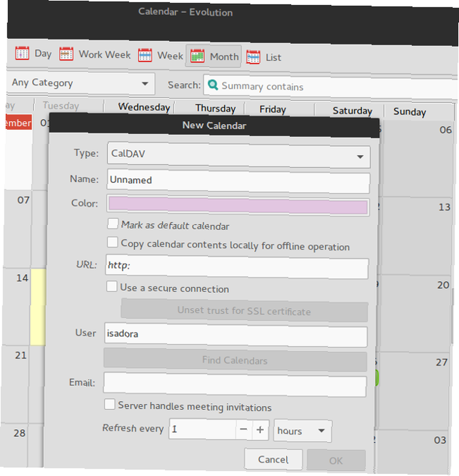Enable Server handles meeting invitations
The width and height of the screenshot is (459, 476).
click(110, 405)
